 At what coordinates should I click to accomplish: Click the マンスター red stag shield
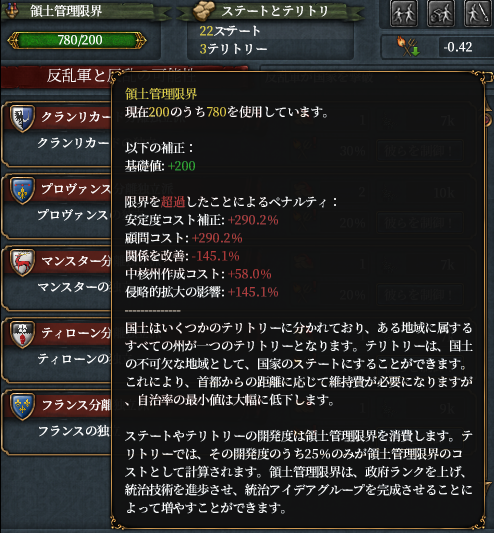22,262
